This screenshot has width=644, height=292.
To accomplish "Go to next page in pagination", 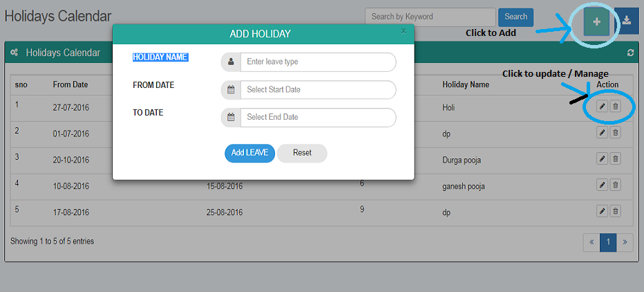I will 625,241.
